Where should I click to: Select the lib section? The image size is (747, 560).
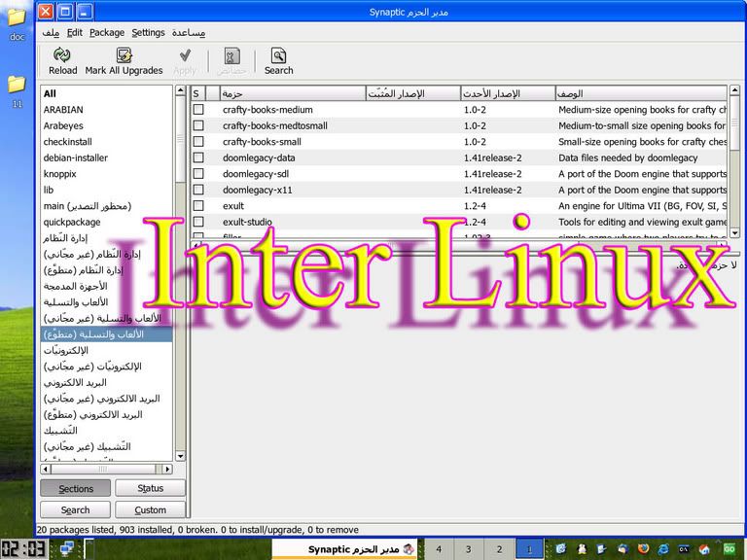106,190
